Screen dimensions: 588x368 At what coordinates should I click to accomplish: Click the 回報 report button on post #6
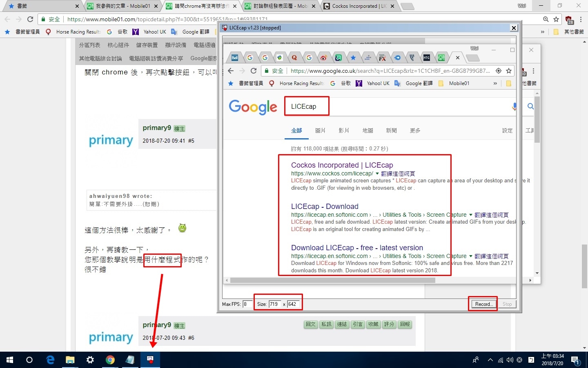tap(405, 324)
